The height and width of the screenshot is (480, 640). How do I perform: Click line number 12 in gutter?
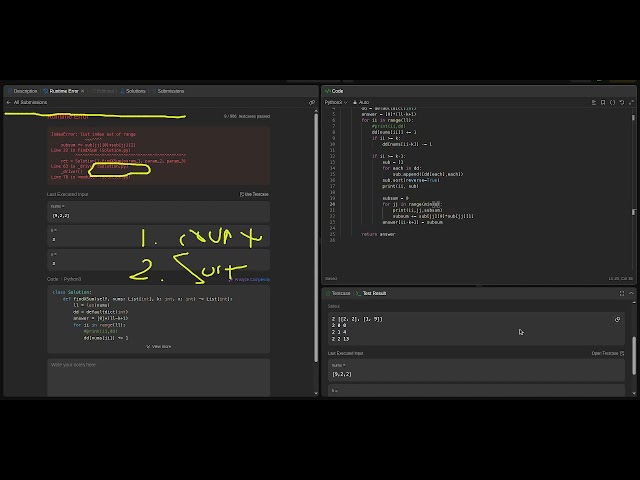[x=333, y=156]
